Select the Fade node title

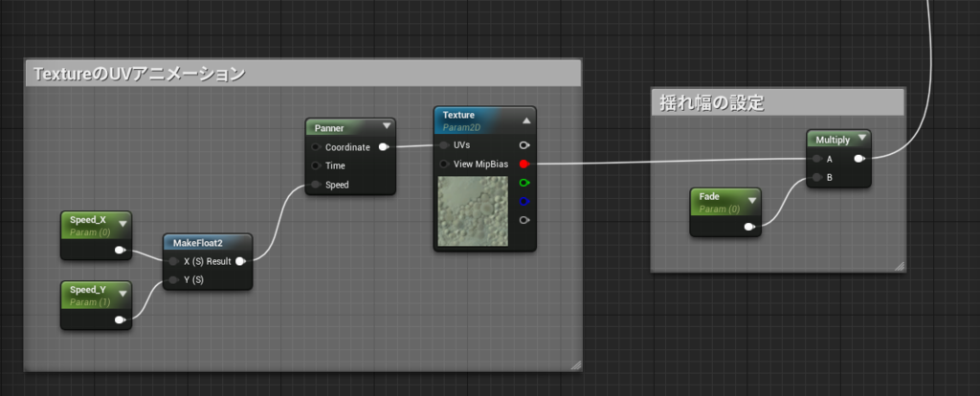coord(709,197)
